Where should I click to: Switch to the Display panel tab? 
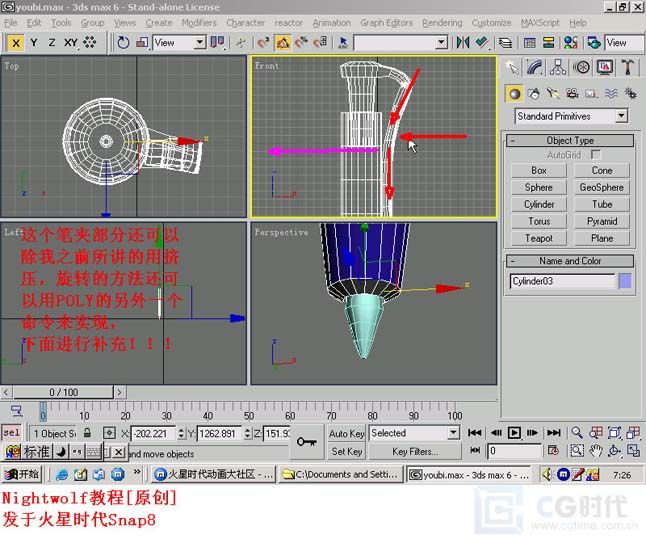coord(604,67)
